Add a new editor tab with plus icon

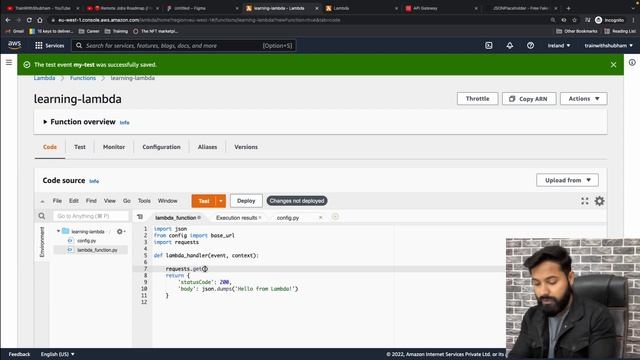pyautogui.click(x=335, y=217)
